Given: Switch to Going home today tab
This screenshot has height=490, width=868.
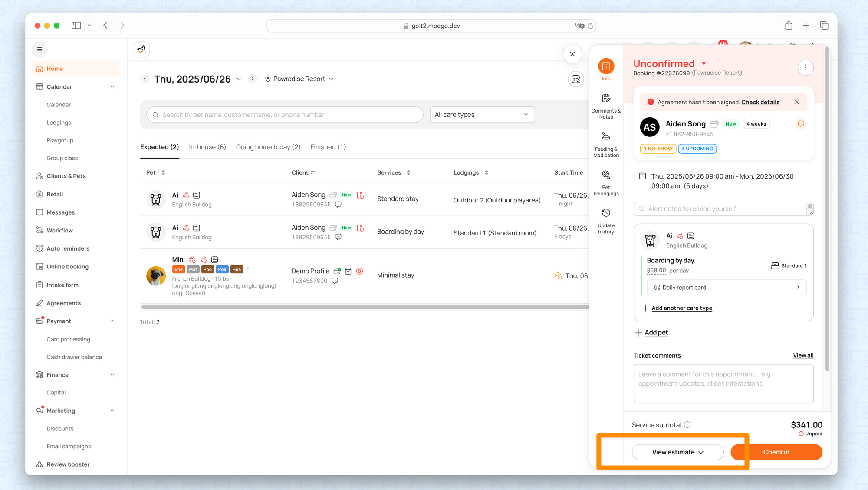Looking at the screenshot, I should pos(268,147).
